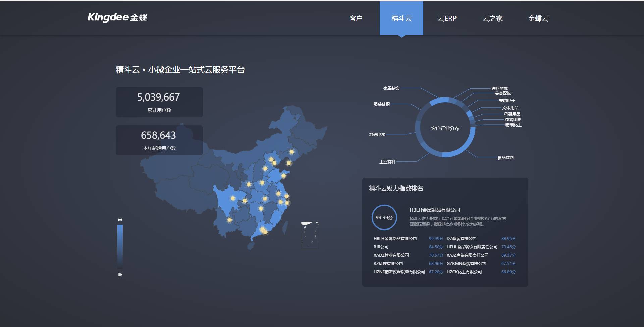Click the map density gradient legend bar

[x=120, y=247]
